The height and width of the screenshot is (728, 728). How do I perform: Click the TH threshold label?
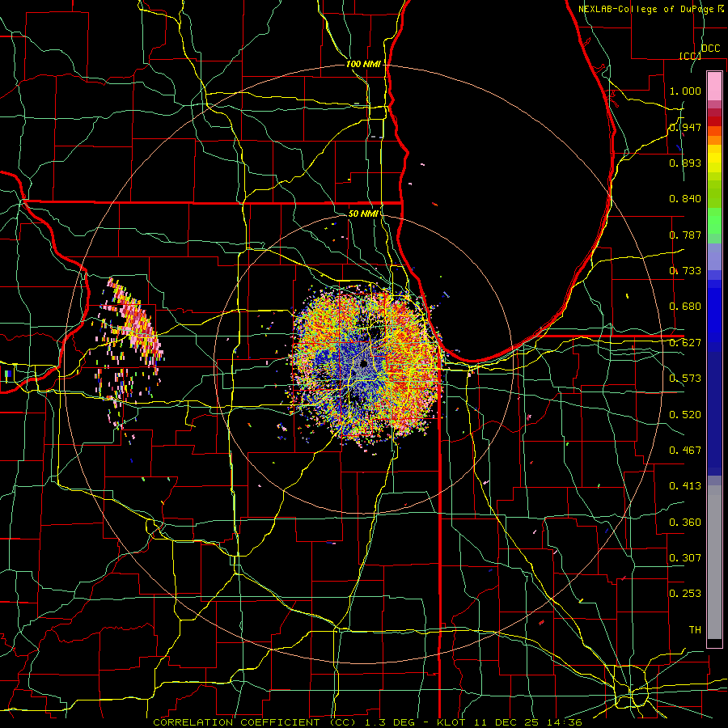pyautogui.click(x=695, y=630)
